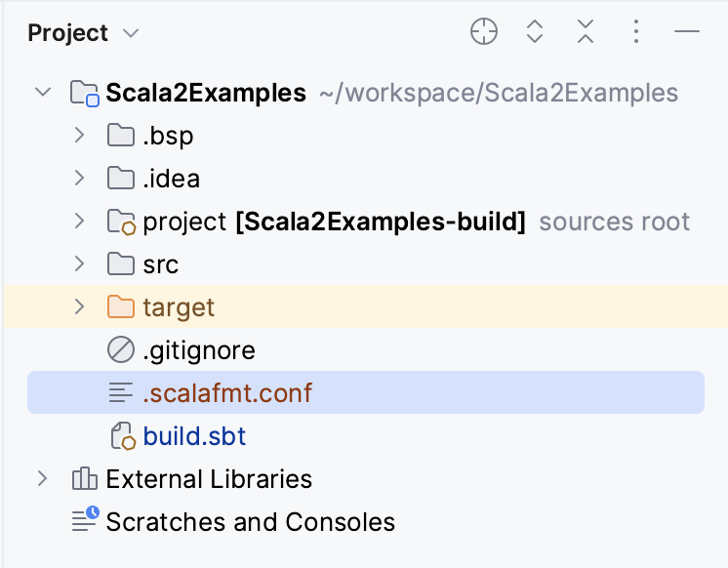
Task: Expand the .idea folder
Action: coord(79,179)
